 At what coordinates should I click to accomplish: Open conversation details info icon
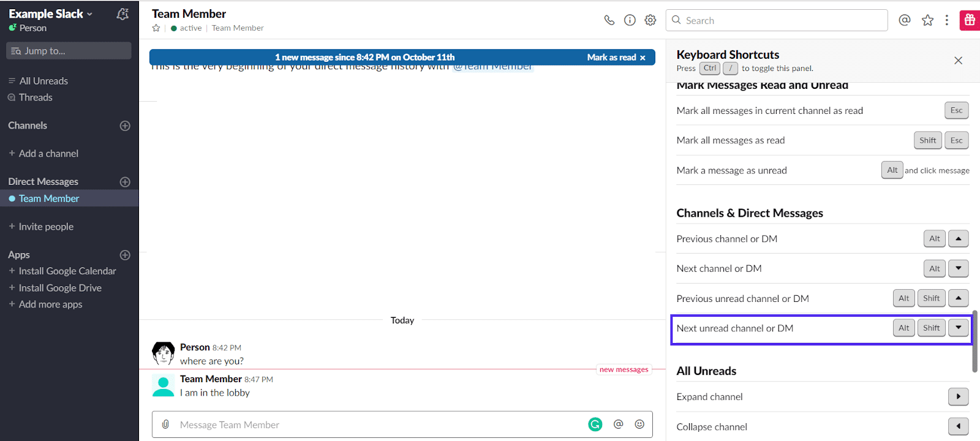(x=630, y=20)
